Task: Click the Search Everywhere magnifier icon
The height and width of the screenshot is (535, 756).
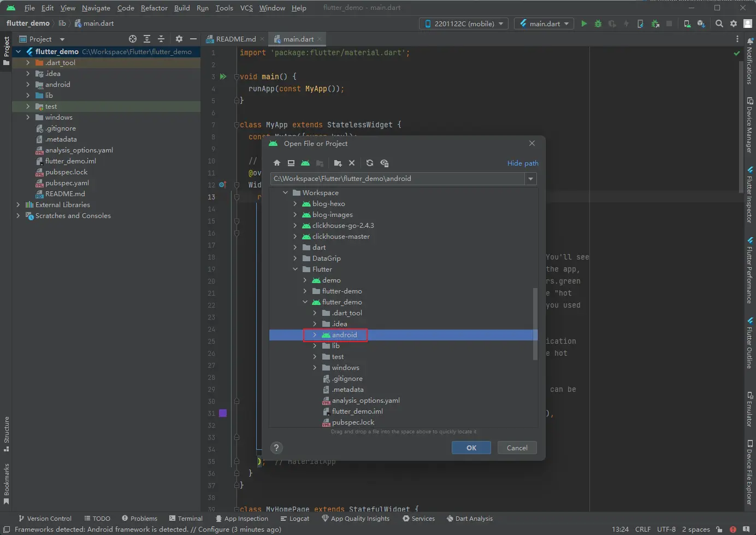Action: pos(719,23)
